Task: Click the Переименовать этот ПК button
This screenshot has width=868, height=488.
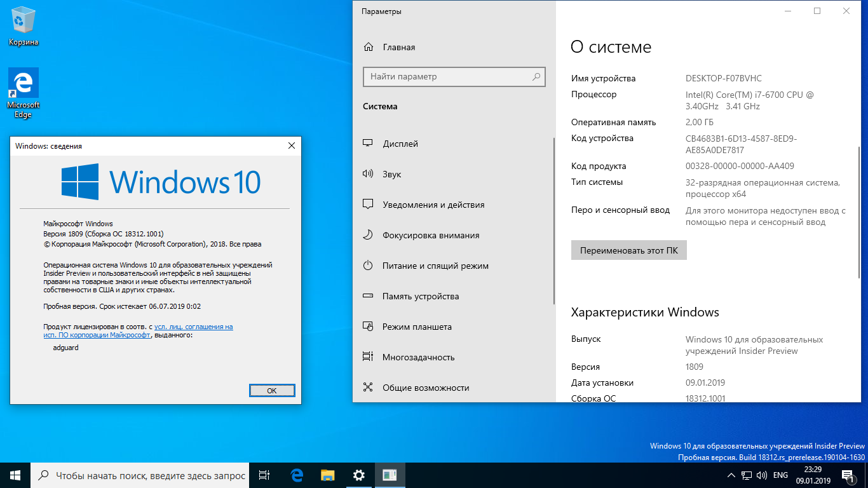Action: [629, 250]
